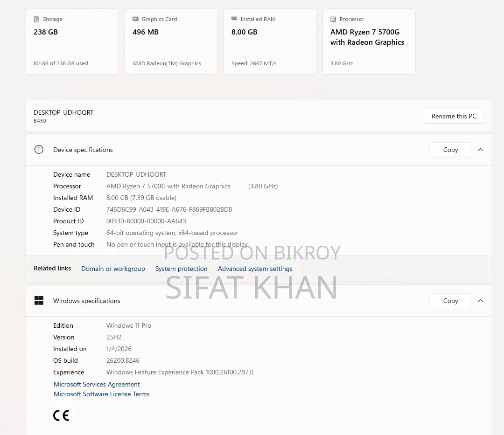Click the Storage disk icon

click(x=36, y=19)
